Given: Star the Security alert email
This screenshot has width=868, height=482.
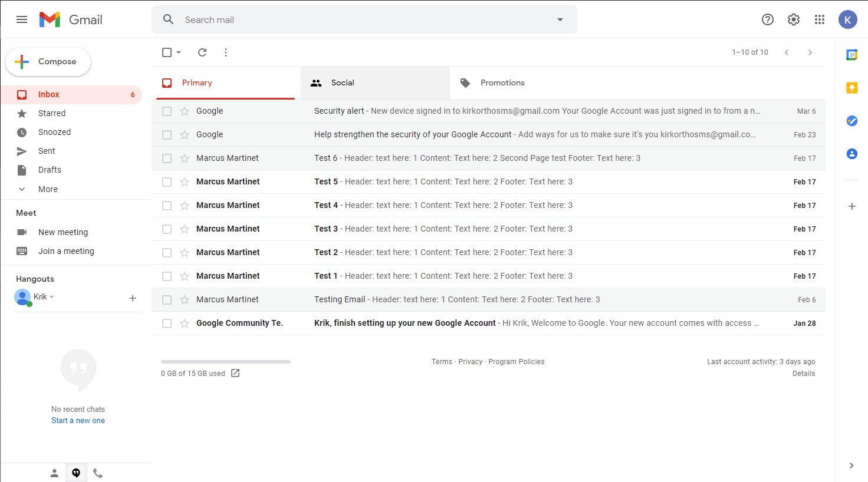Looking at the screenshot, I should tap(185, 111).
